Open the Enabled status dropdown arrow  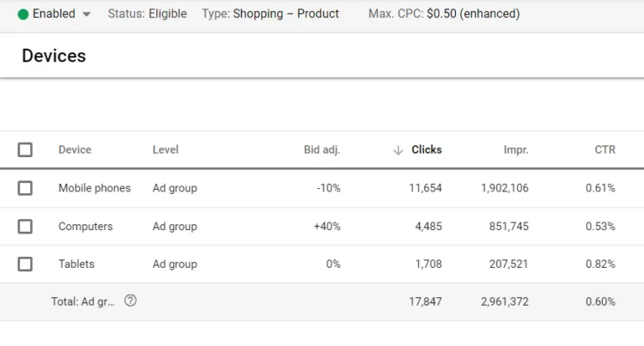point(87,15)
